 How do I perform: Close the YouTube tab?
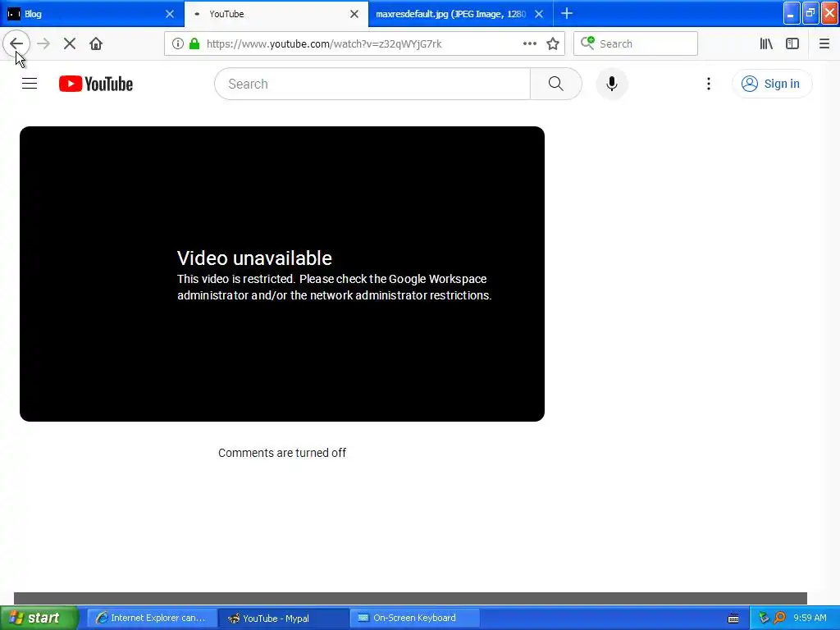(354, 14)
